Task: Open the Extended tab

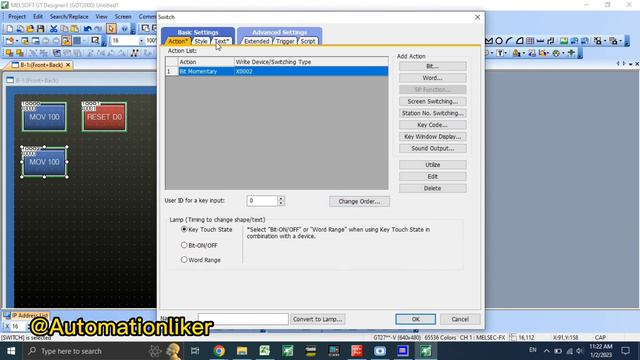Action: (256, 41)
